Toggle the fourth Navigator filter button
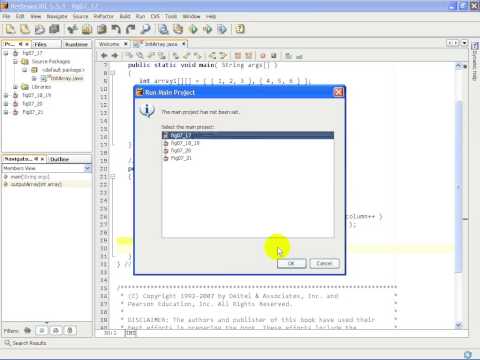 click(x=70, y=331)
